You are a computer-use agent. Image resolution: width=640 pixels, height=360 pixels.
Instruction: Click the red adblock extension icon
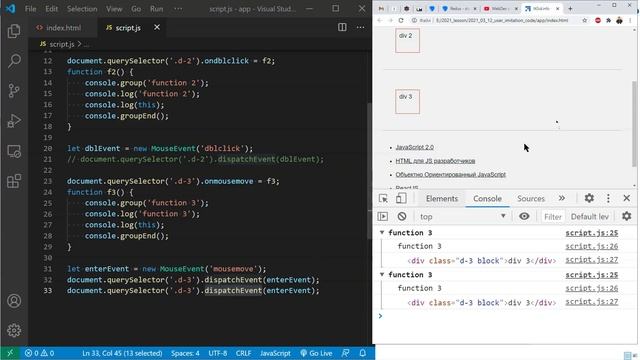tap(598, 20)
